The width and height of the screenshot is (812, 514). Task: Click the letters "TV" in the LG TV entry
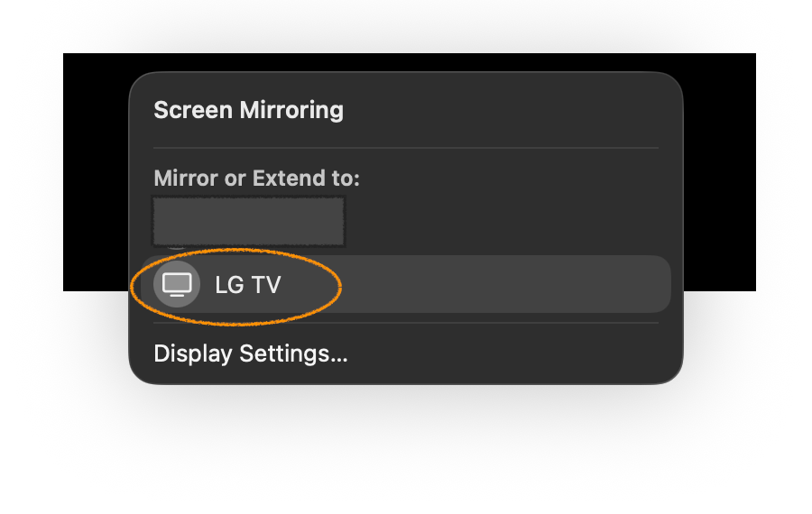(266, 285)
